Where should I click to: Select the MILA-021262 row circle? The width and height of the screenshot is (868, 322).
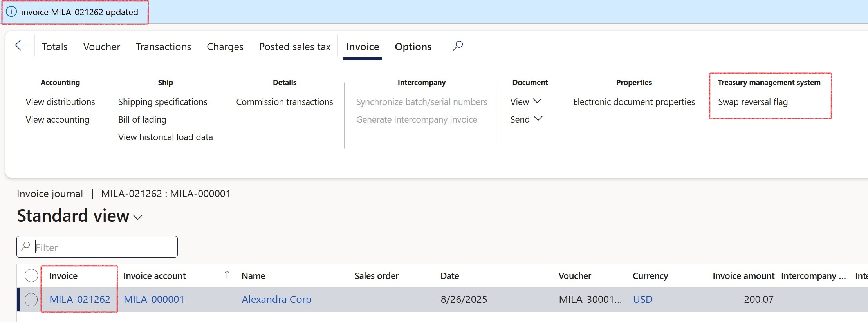(x=31, y=299)
